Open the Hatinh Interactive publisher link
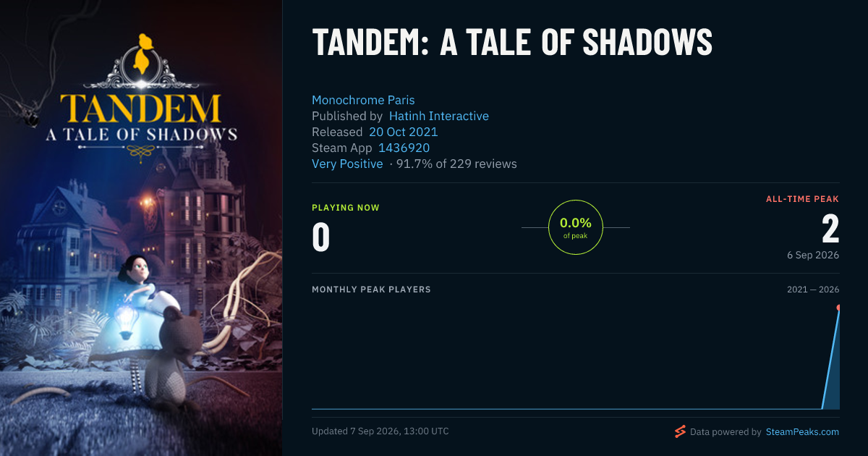The width and height of the screenshot is (868, 456). [439, 116]
